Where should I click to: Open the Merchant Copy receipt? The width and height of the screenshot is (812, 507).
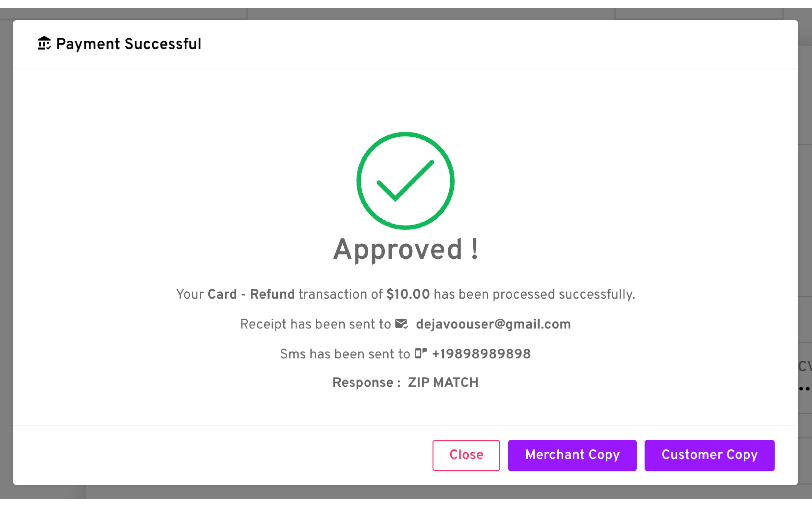572,455
